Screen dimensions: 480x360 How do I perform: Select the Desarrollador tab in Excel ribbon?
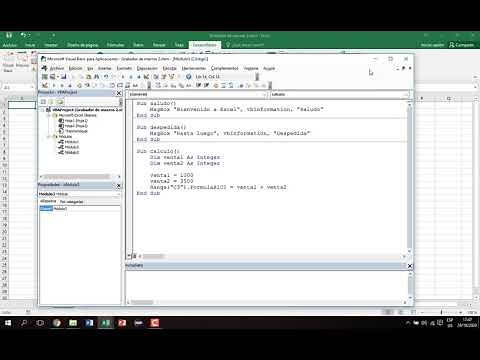pos(204,45)
